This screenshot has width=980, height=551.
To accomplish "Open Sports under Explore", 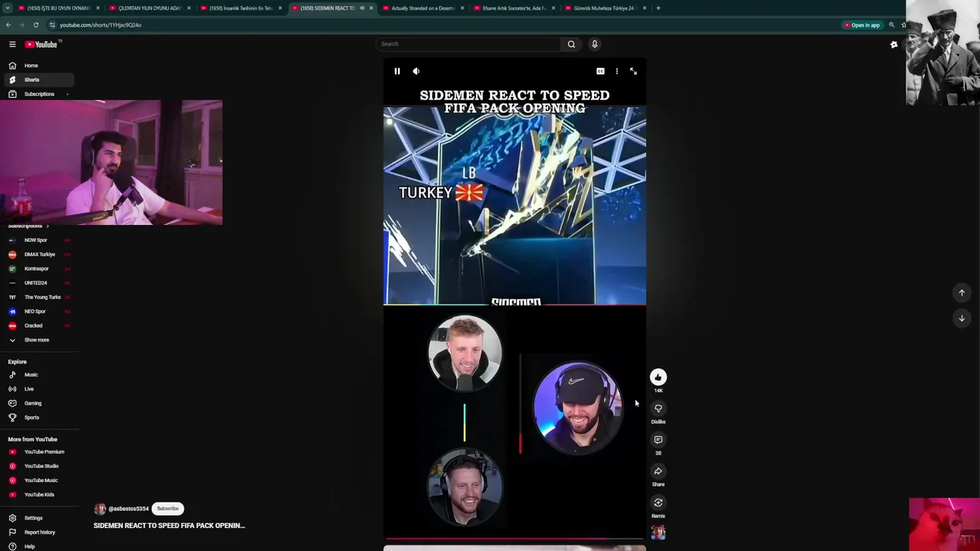I will [x=38, y=417].
